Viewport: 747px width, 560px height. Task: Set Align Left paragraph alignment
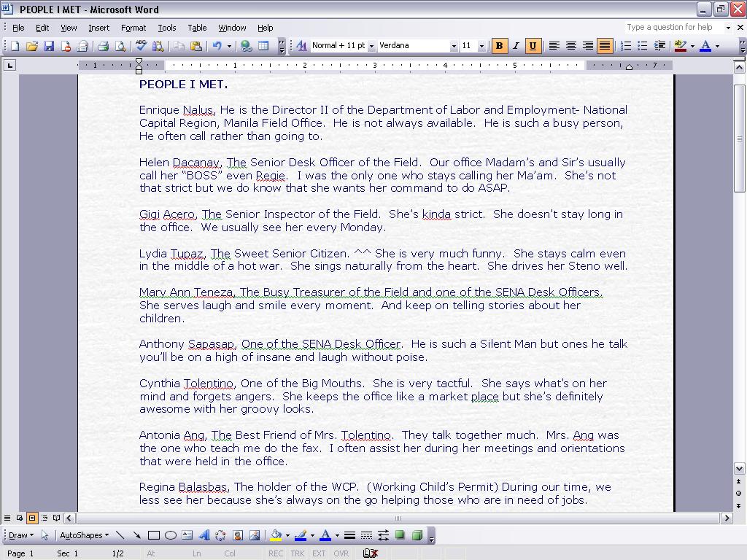[x=554, y=46]
